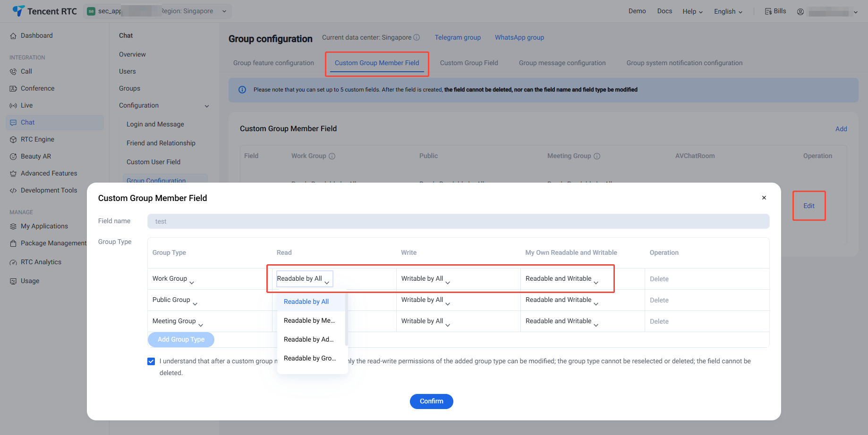Expand Public Group type dropdown
The width and height of the screenshot is (868, 435).
175,300
